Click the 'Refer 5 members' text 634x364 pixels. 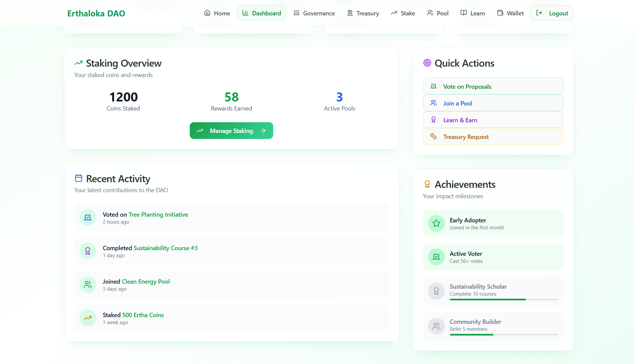pos(468,329)
